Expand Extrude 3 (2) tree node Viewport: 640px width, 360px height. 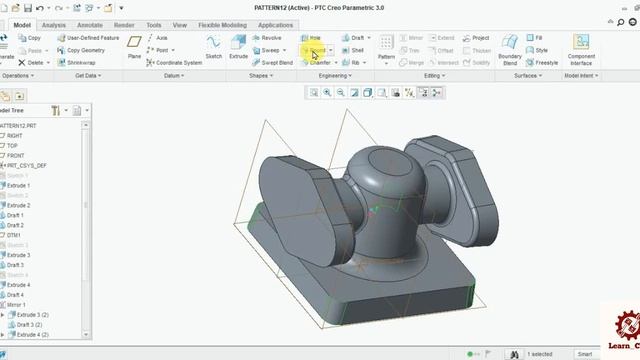(2, 315)
